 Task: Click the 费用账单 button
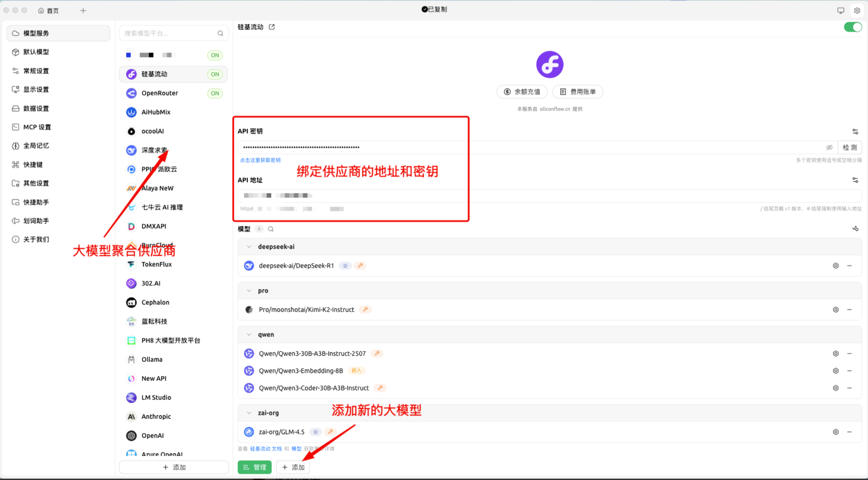pyautogui.click(x=577, y=92)
